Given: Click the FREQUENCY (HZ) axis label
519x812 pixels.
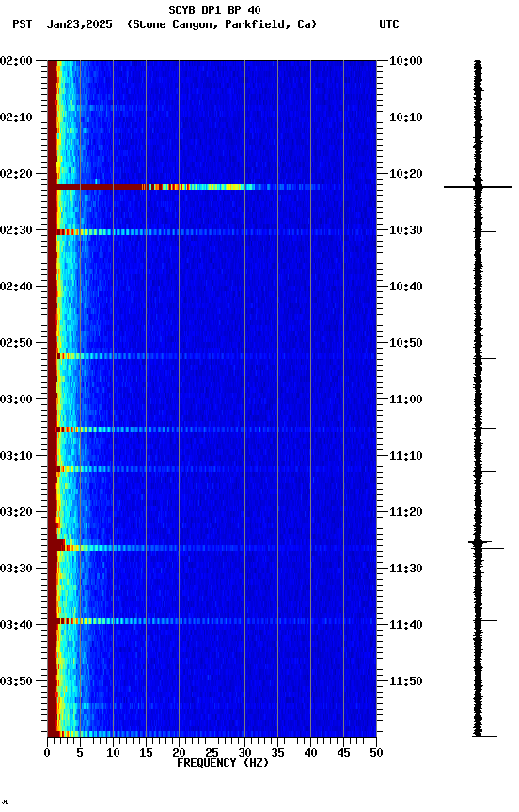Looking at the screenshot, I should [223, 763].
